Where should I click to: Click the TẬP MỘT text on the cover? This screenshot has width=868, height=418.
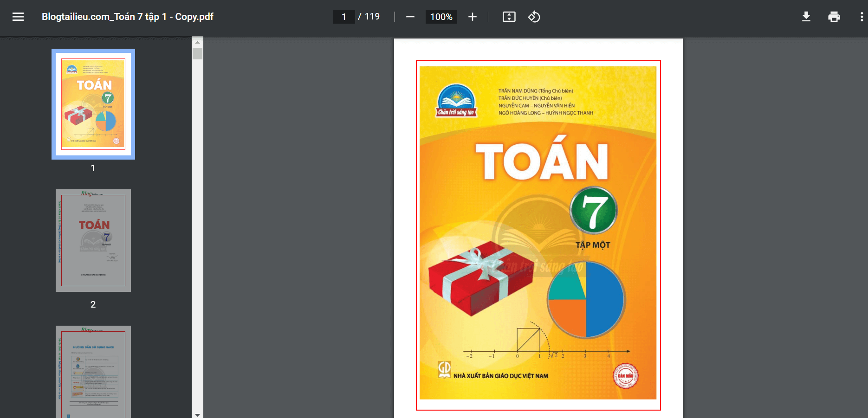(593, 244)
